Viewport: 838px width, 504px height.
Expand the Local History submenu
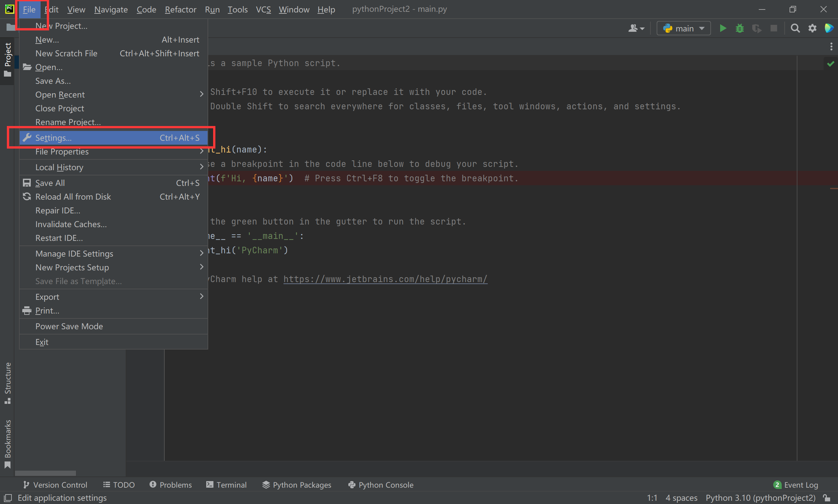(x=60, y=167)
